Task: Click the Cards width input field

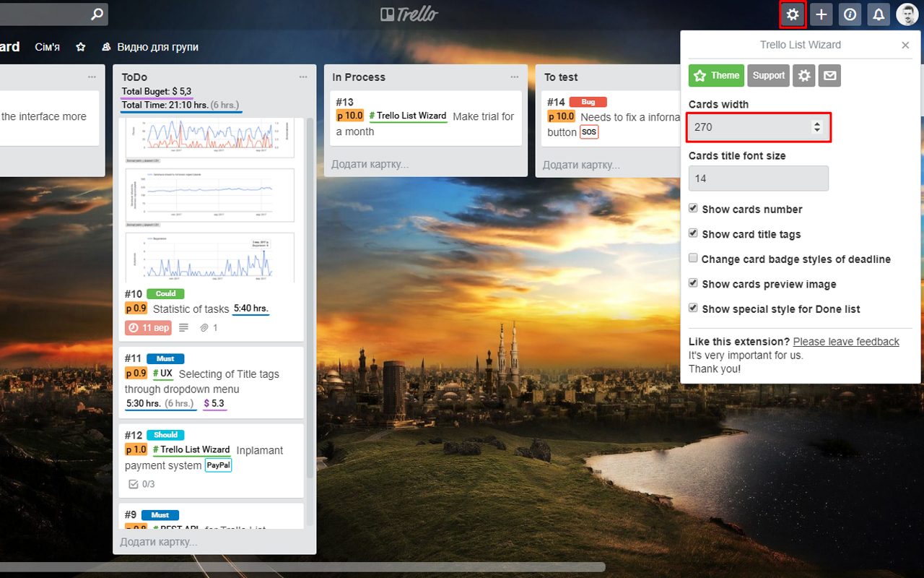Action: pyautogui.click(x=758, y=127)
